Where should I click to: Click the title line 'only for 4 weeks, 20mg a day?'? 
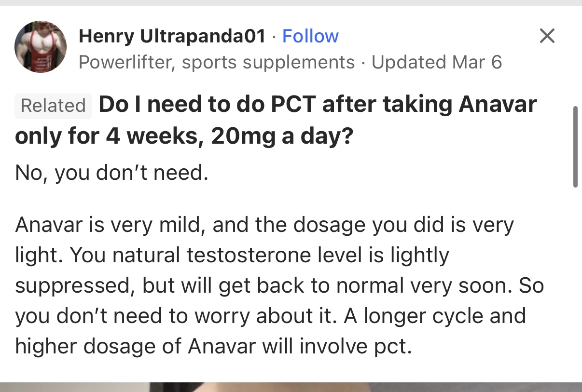point(184,137)
